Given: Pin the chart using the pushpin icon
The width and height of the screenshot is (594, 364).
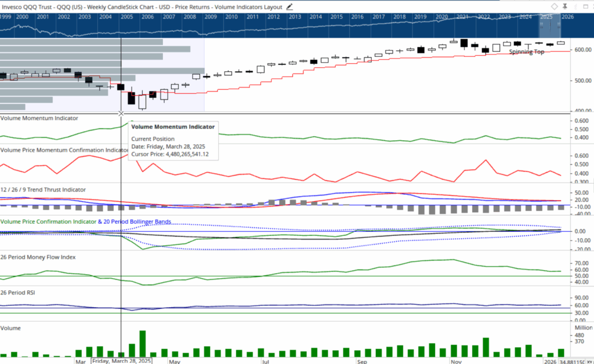Looking at the screenshot, I should point(565,6).
